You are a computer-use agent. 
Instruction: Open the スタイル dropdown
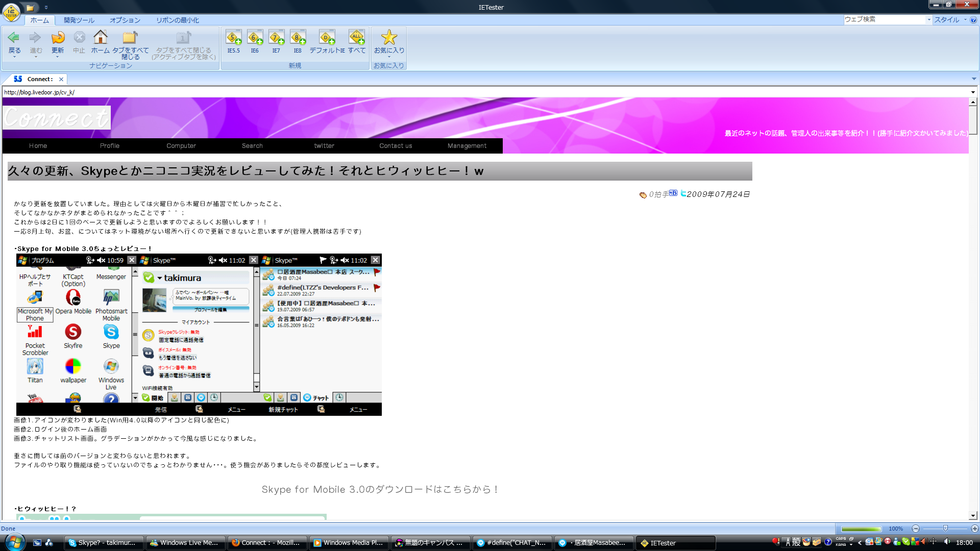coord(950,20)
